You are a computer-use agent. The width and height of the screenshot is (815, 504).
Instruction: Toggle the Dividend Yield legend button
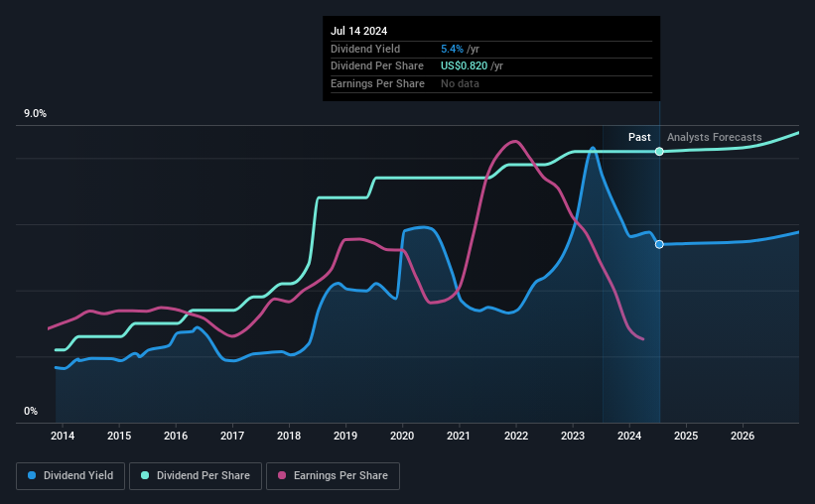[x=70, y=476]
